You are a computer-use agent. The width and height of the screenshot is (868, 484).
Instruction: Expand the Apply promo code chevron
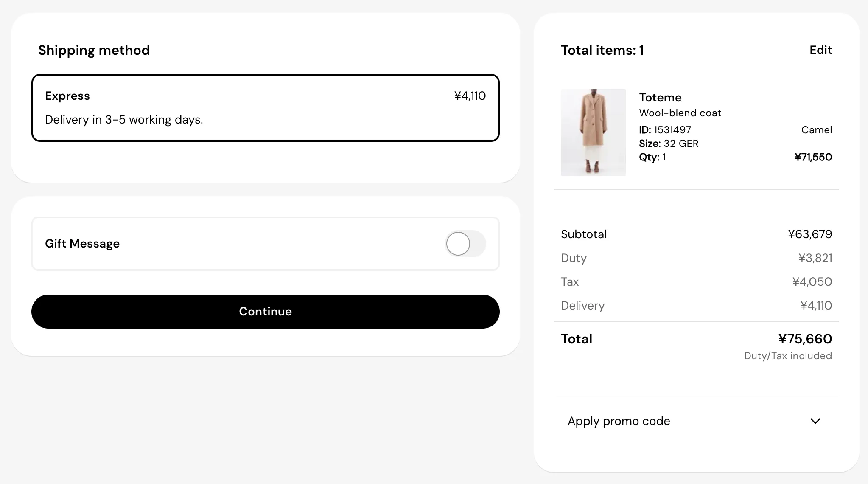[x=815, y=421]
